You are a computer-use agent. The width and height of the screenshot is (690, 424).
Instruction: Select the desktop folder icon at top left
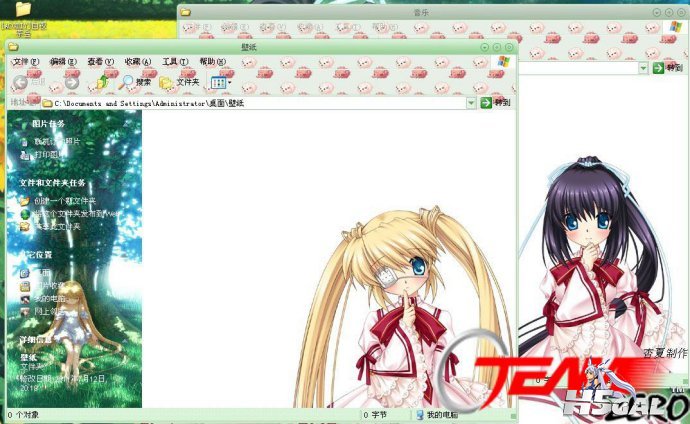pyautogui.click(x=23, y=9)
